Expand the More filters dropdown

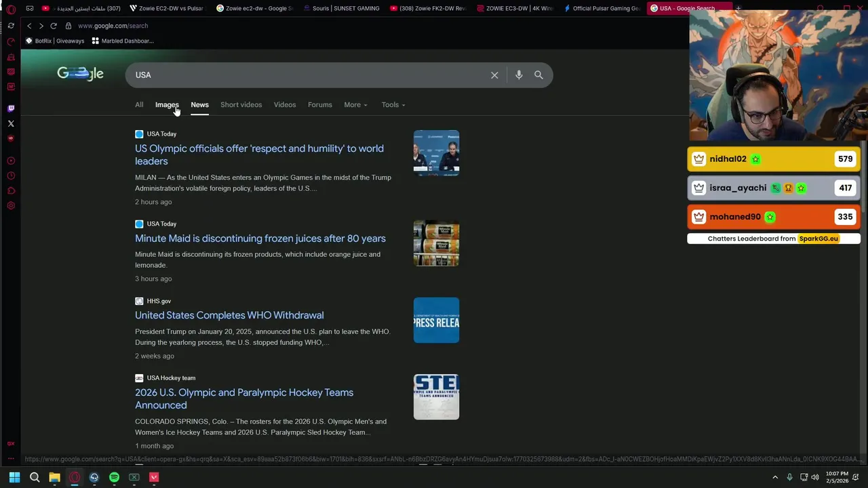click(x=355, y=105)
